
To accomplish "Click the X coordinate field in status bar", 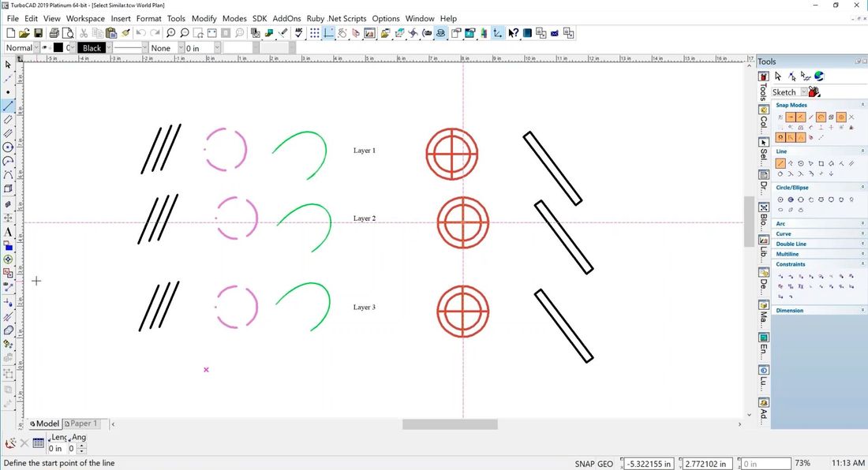I will coord(649,464).
